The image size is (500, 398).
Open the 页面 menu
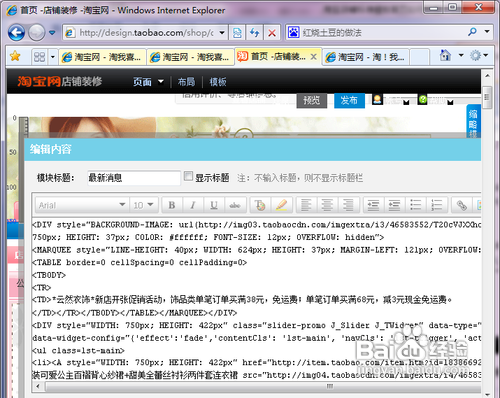tap(148, 82)
